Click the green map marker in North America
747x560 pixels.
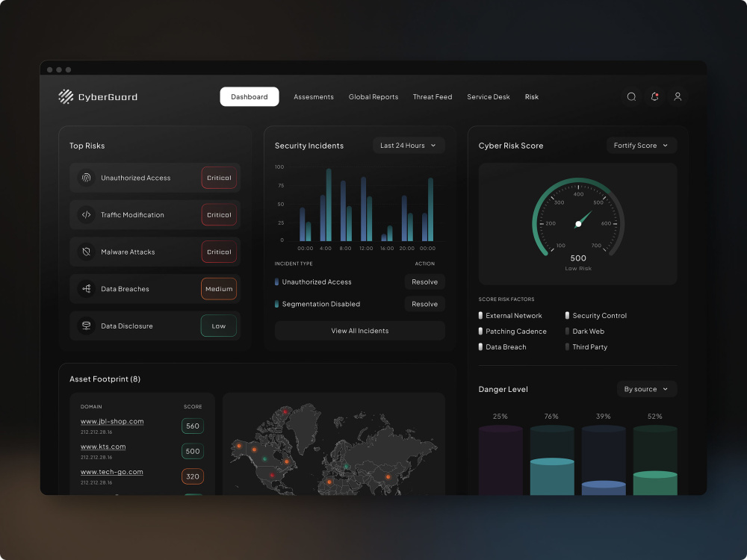coord(265,459)
